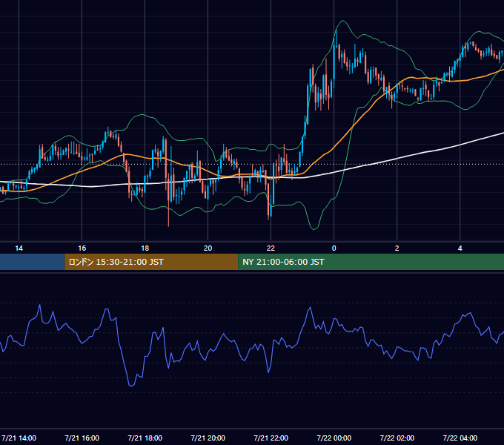Viewport: 504px width, 445px height.
Task: Click the 7/22 04:00 date label
Action: pos(460,438)
